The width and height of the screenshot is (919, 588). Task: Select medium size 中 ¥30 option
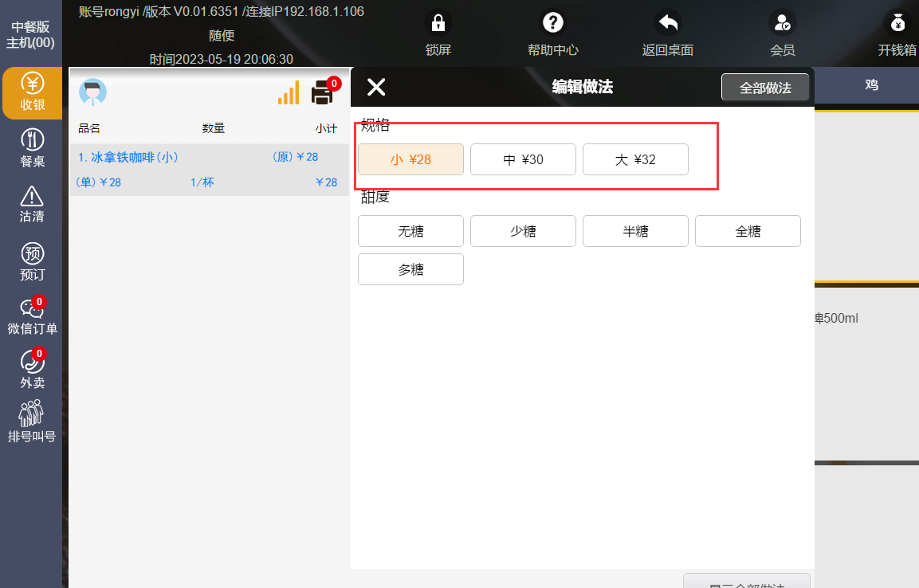pyautogui.click(x=523, y=159)
